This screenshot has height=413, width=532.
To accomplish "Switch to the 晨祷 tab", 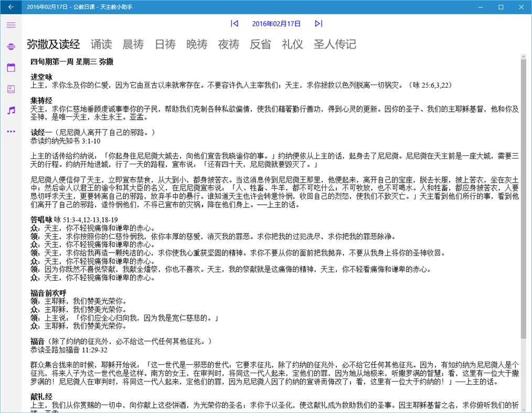I will coord(133,45).
